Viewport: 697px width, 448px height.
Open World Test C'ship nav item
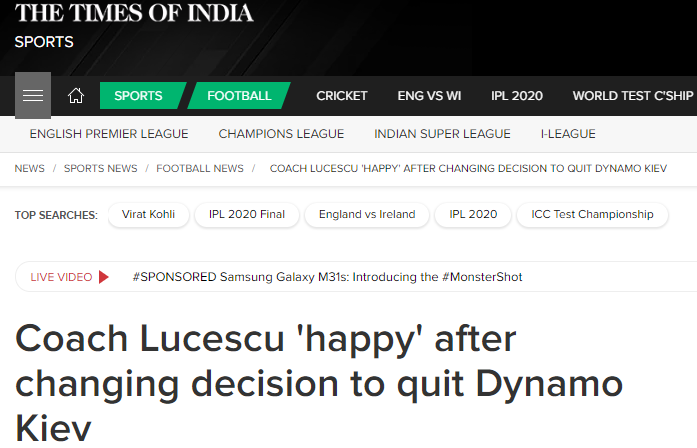point(633,96)
